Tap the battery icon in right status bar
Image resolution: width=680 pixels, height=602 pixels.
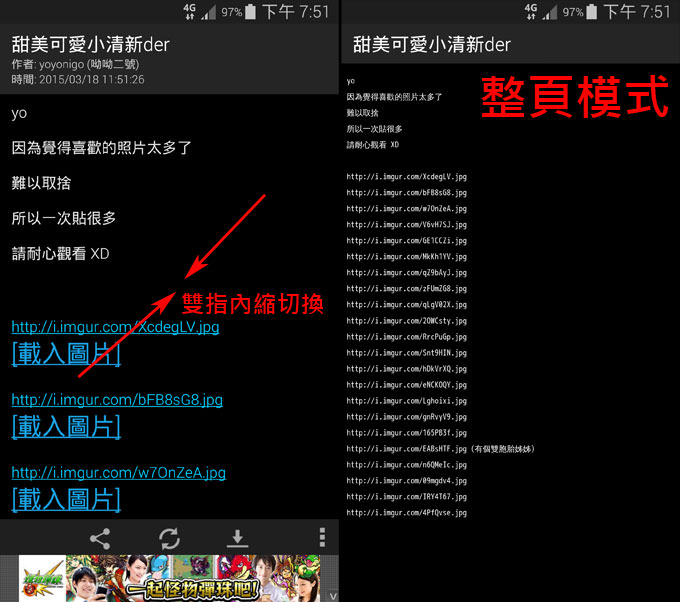pyautogui.click(x=590, y=12)
